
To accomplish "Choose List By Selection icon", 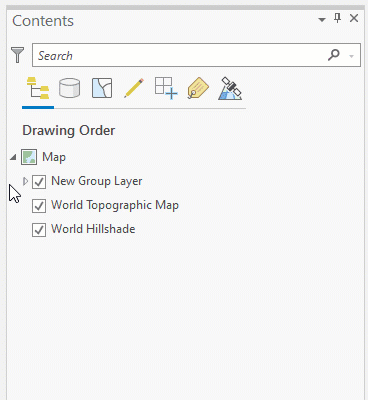I will tap(102, 88).
